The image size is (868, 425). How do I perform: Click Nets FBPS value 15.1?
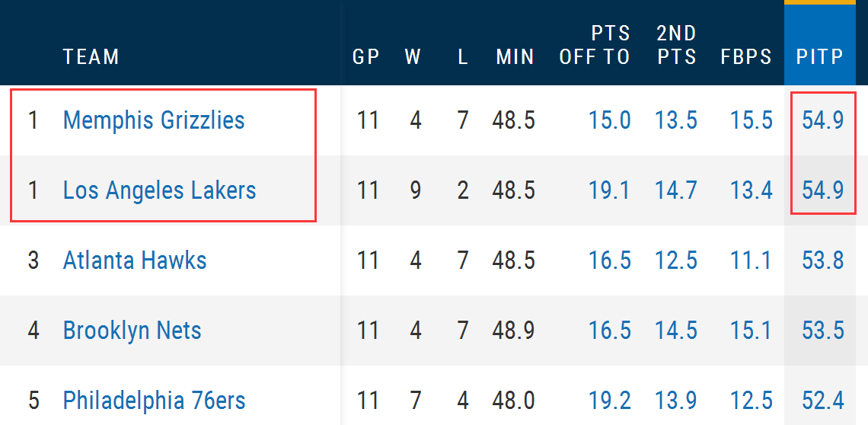[752, 331]
